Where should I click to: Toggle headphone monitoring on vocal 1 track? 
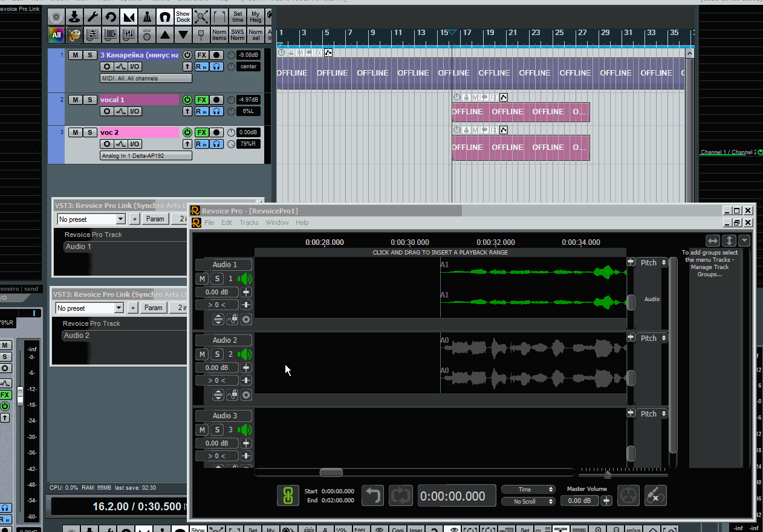(x=216, y=111)
